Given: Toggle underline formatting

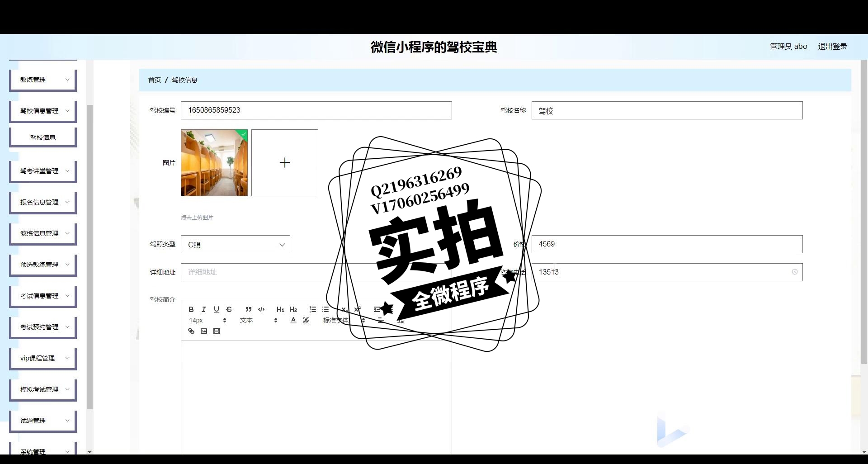Looking at the screenshot, I should click(x=217, y=309).
